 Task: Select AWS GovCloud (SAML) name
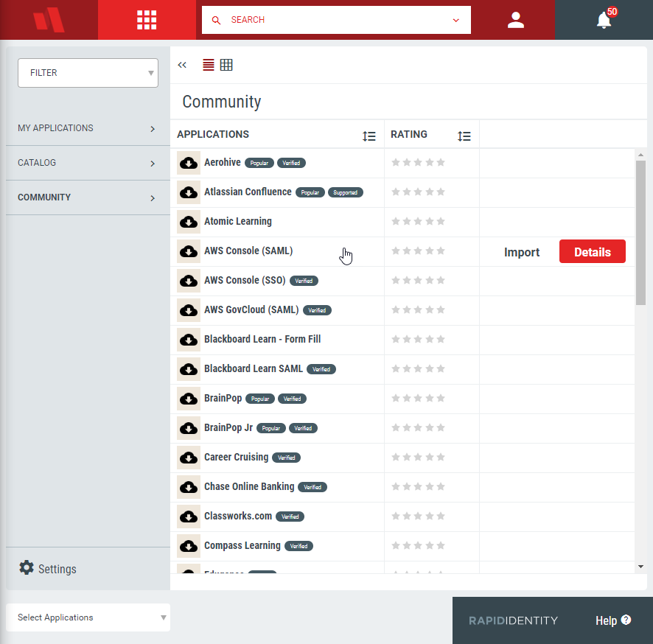click(x=251, y=309)
